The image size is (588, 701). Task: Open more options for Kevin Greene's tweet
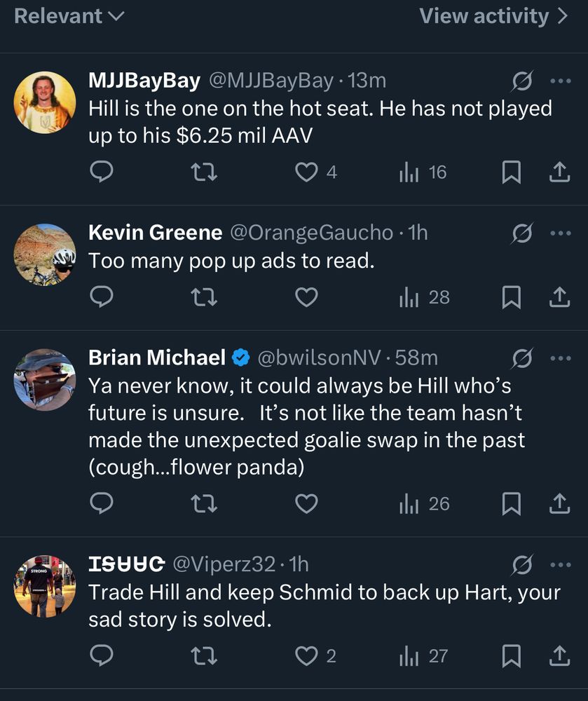pos(561,233)
